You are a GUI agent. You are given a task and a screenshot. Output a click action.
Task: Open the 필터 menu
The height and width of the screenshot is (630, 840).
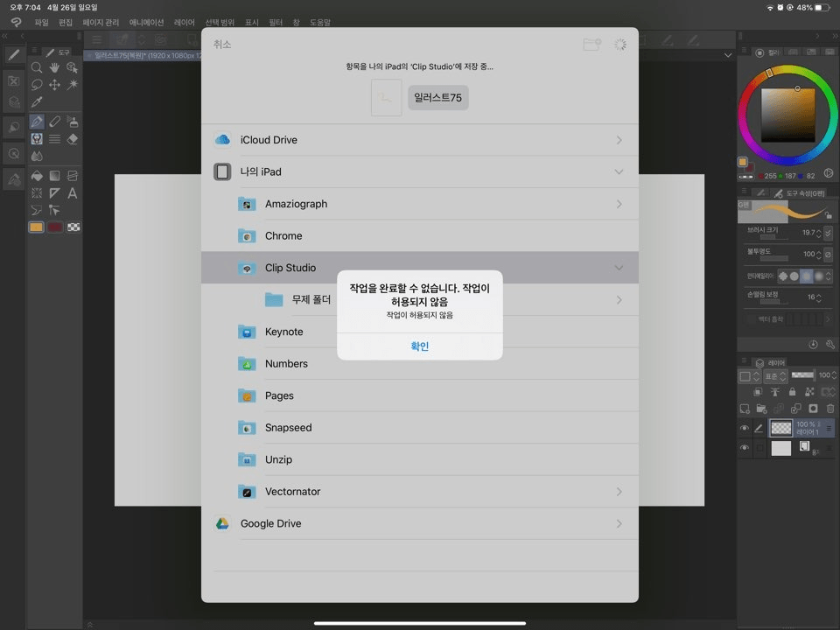[x=276, y=23]
